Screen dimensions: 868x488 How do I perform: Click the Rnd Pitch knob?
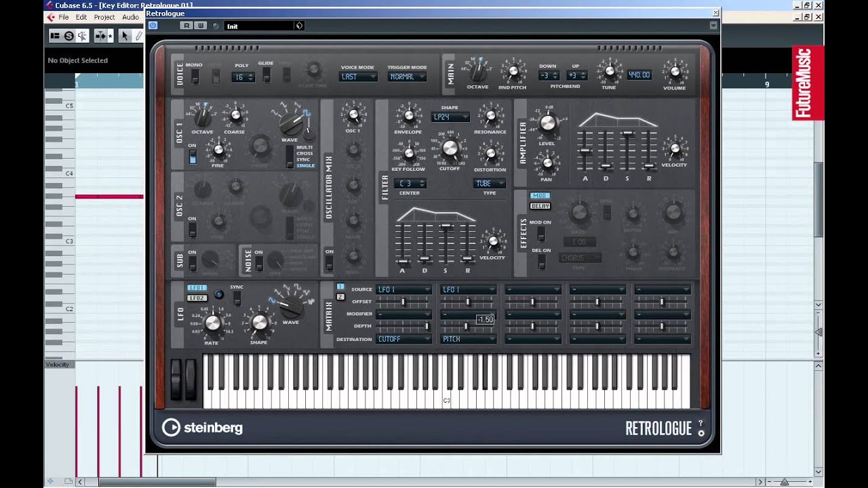(513, 71)
